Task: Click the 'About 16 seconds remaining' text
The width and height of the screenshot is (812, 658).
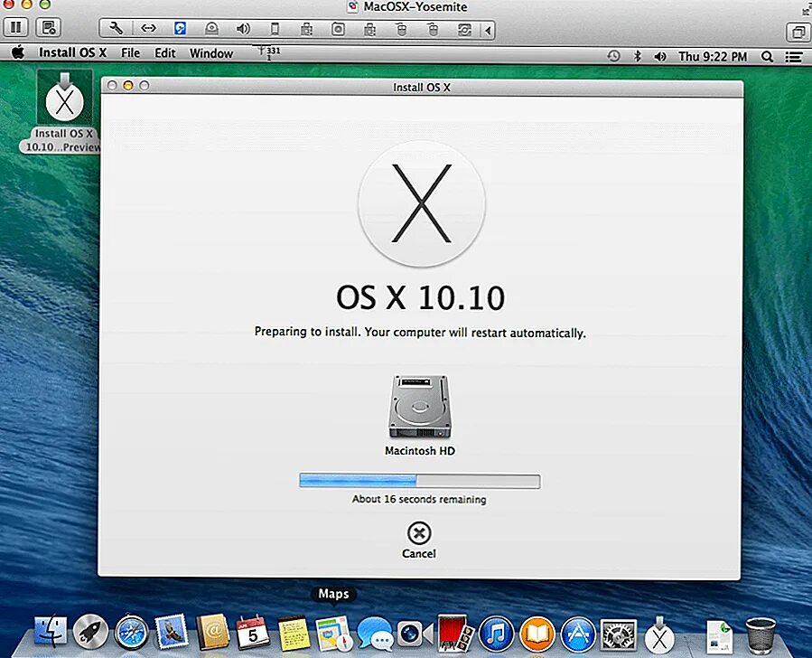Action: click(x=419, y=500)
